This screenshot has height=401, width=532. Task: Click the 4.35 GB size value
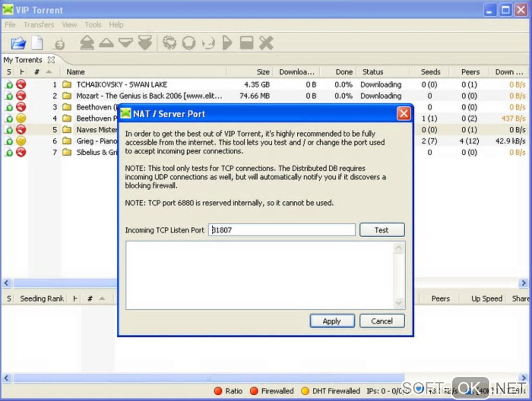(x=257, y=84)
